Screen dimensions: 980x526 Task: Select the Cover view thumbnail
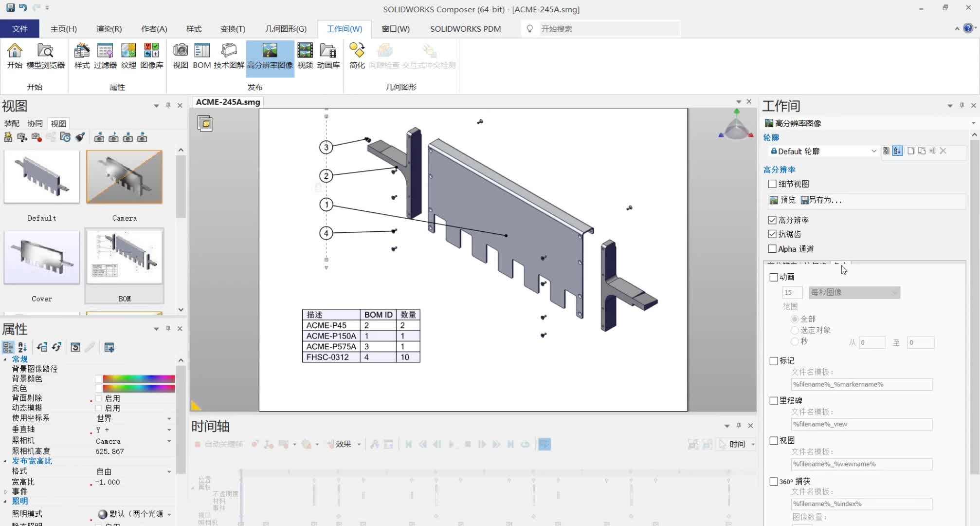click(42, 258)
